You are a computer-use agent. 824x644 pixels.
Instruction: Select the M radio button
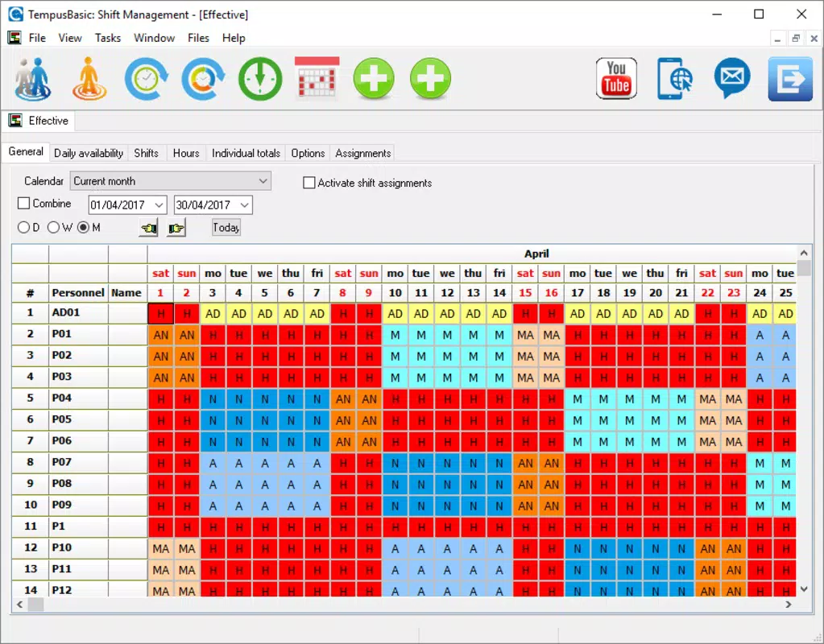click(83, 228)
